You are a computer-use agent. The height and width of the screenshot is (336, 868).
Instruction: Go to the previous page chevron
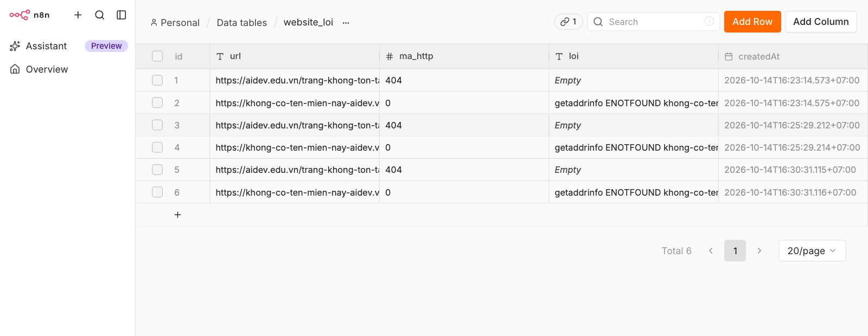(711, 250)
